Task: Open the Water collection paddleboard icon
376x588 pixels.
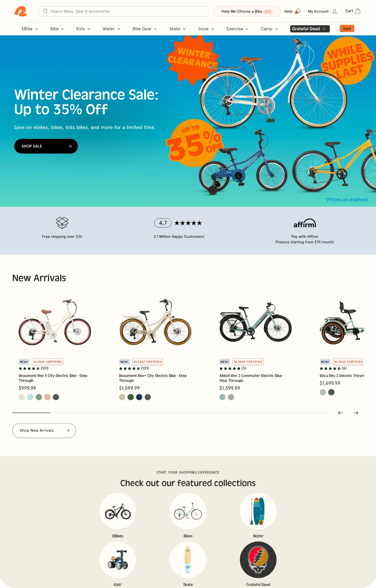Action: click(258, 511)
